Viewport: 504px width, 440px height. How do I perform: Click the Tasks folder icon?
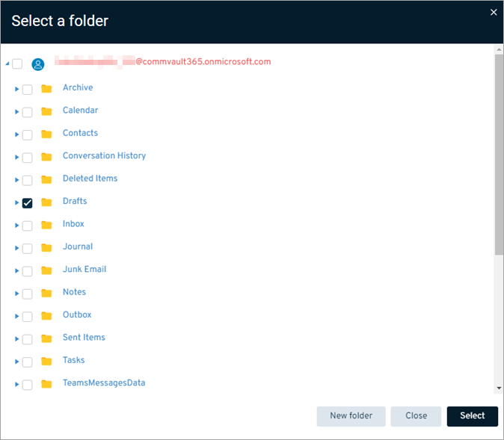(x=46, y=362)
